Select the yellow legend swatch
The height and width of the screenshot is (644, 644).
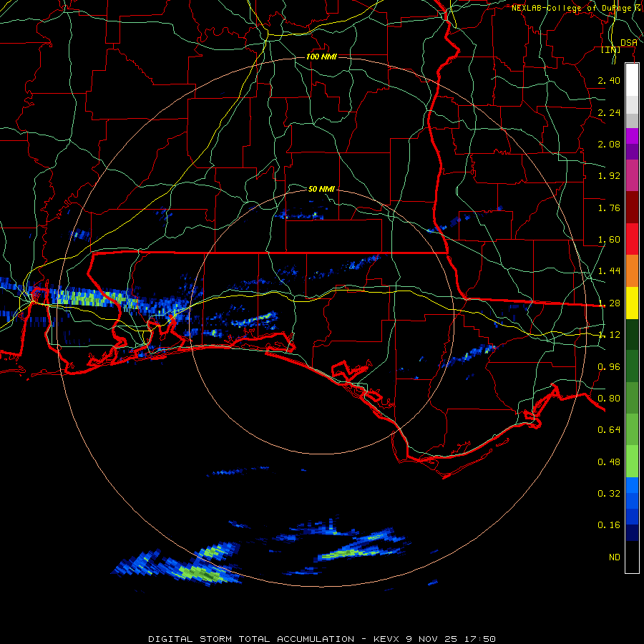632,303
